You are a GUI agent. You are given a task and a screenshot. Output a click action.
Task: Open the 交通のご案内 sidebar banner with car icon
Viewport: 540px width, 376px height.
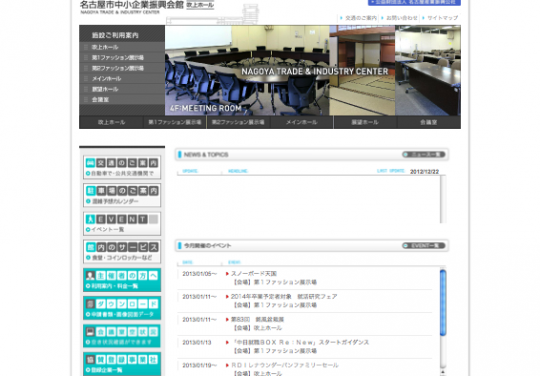pos(122,167)
